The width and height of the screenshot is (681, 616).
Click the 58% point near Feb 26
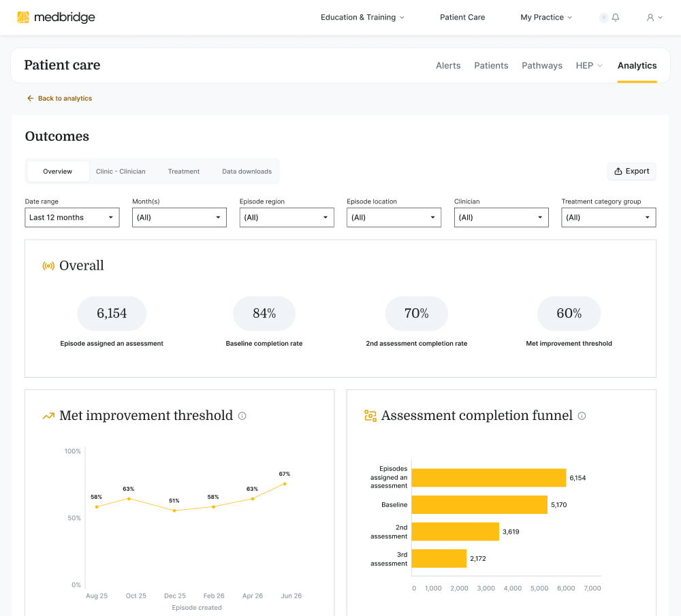click(213, 507)
